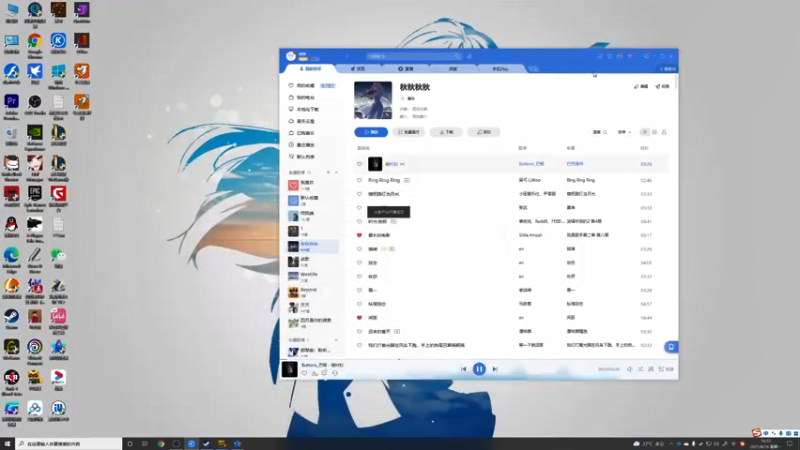Click the 歌手 column header
This screenshot has width=800, height=450.
click(x=522, y=148)
